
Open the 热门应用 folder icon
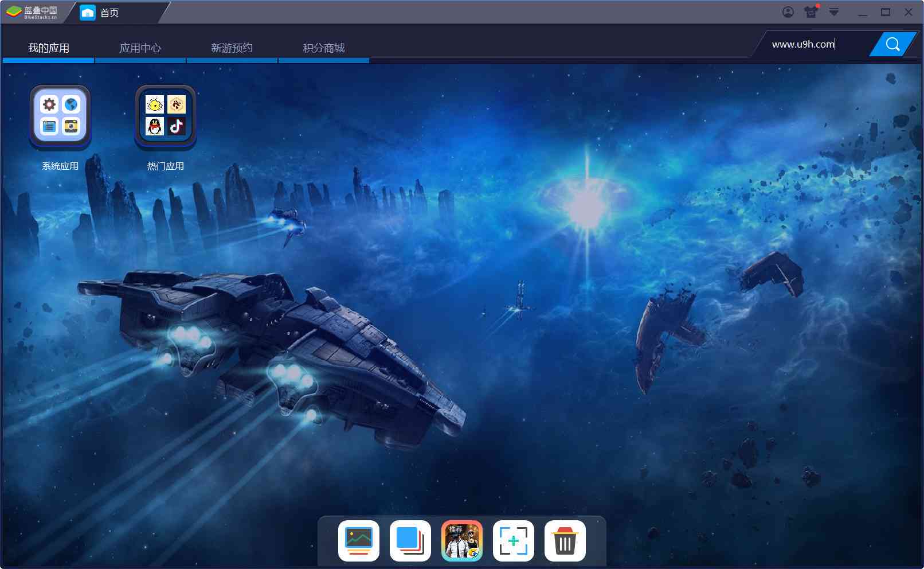[x=166, y=116]
